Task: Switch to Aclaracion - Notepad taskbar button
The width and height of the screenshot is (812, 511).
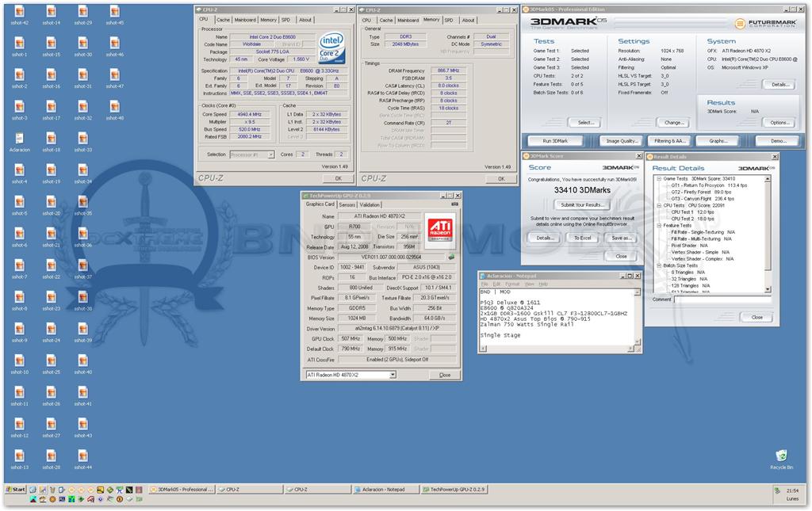Action: [x=385, y=490]
